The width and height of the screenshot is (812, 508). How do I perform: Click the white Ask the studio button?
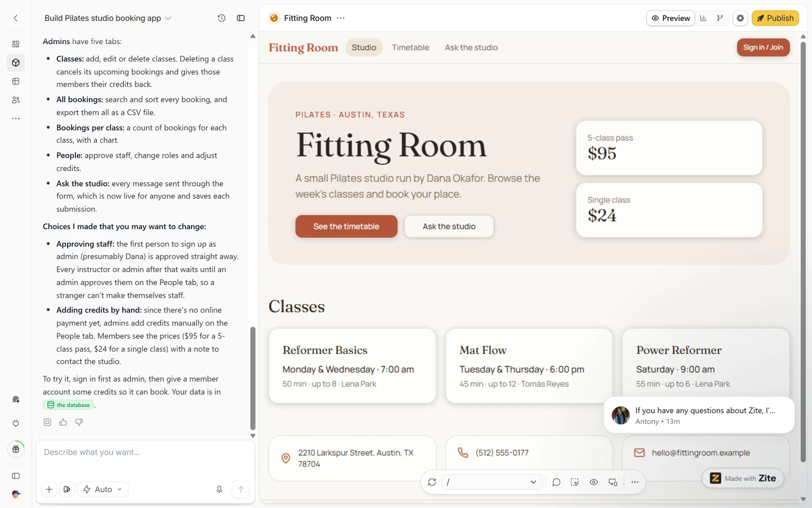click(449, 227)
